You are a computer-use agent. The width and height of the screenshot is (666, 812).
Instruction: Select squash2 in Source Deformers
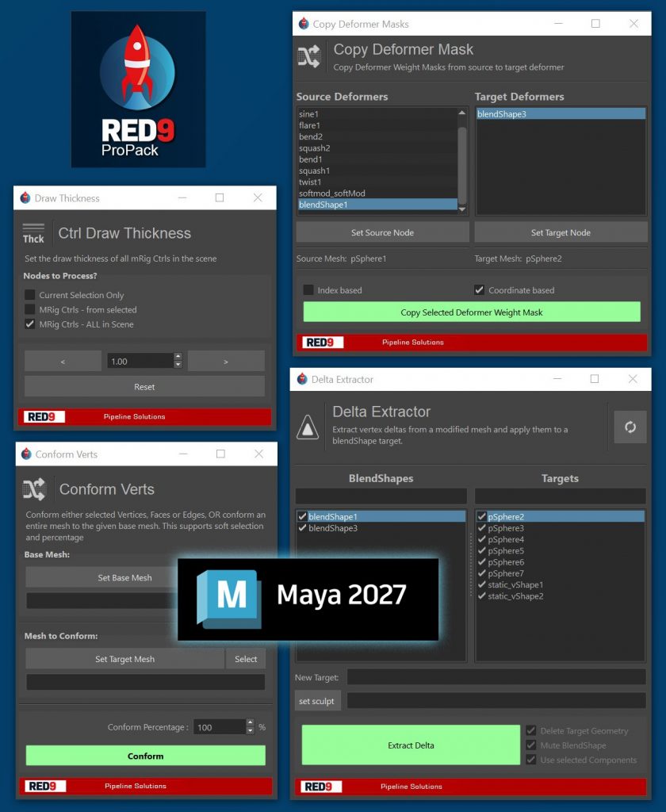click(x=377, y=148)
